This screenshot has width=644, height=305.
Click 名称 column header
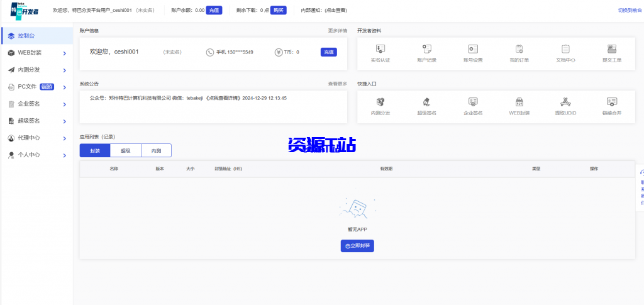[114, 169]
